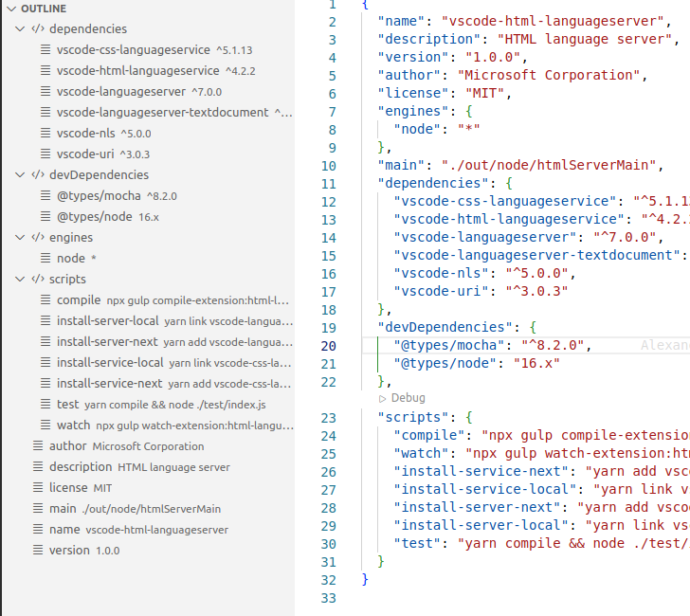Click the string icon of the author entry

click(x=38, y=446)
